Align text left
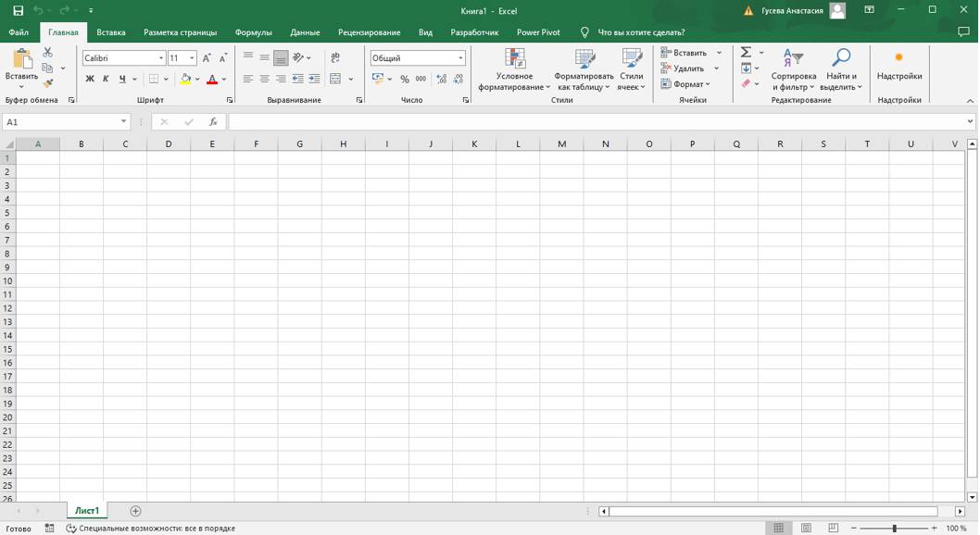The image size is (980, 535). tap(248, 79)
